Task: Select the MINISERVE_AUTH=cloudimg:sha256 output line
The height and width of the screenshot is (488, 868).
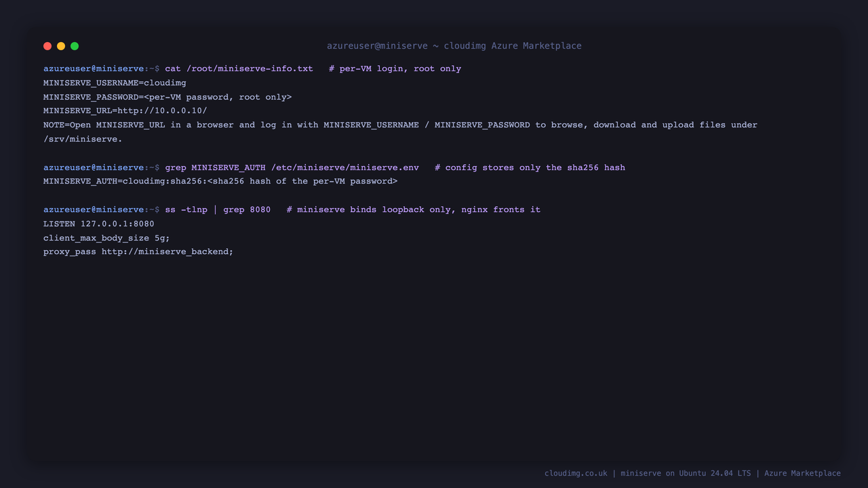Action: pyautogui.click(x=220, y=181)
